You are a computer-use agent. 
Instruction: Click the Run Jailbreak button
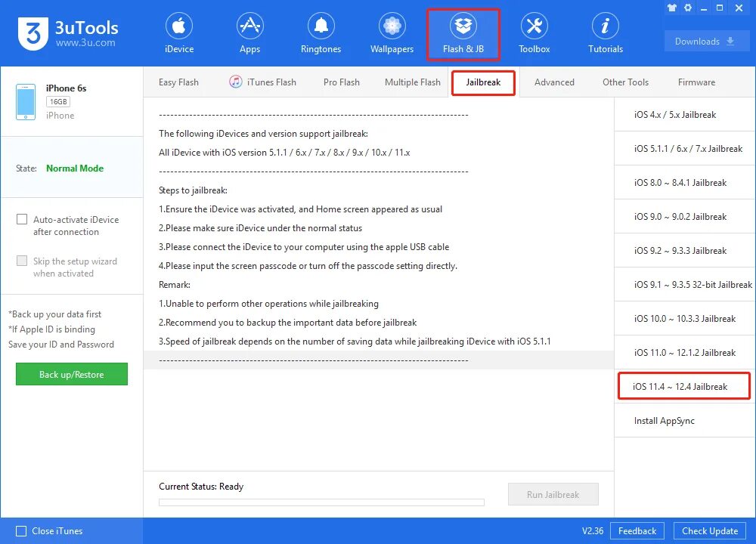(553, 494)
